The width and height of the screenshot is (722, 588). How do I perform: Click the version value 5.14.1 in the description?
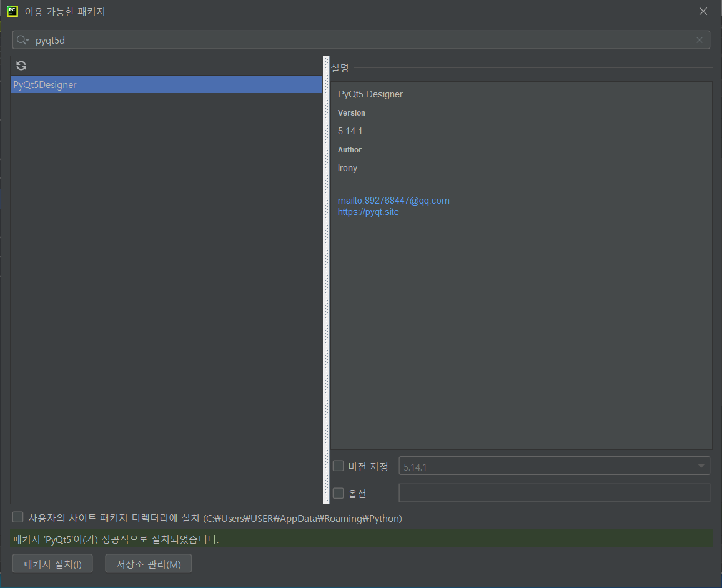tap(350, 131)
